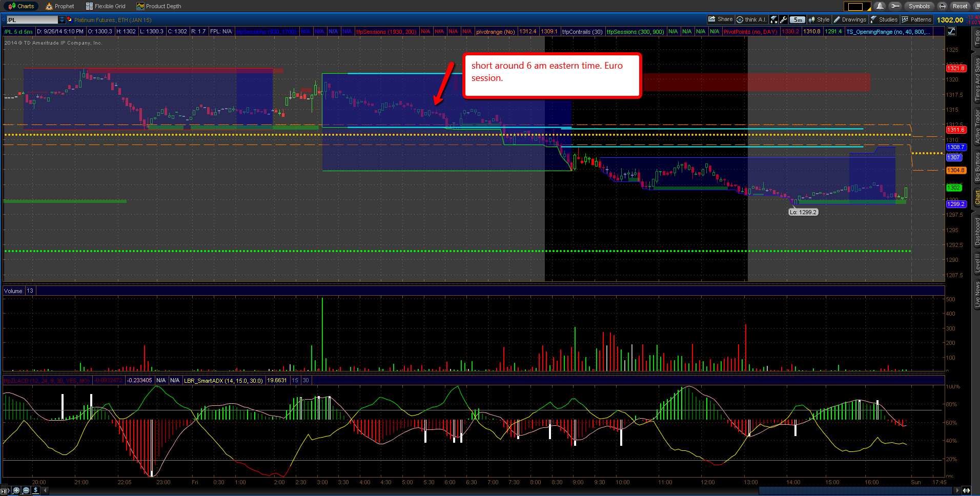
Task: Select the Chart side tab
Action: click(977, 197)
